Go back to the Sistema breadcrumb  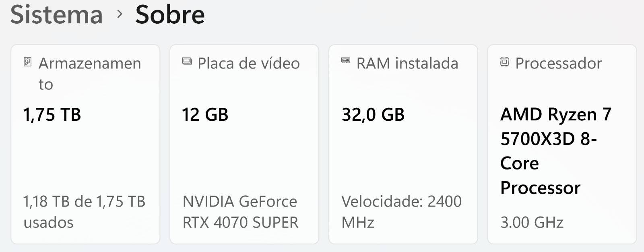[x=56, y=15]
